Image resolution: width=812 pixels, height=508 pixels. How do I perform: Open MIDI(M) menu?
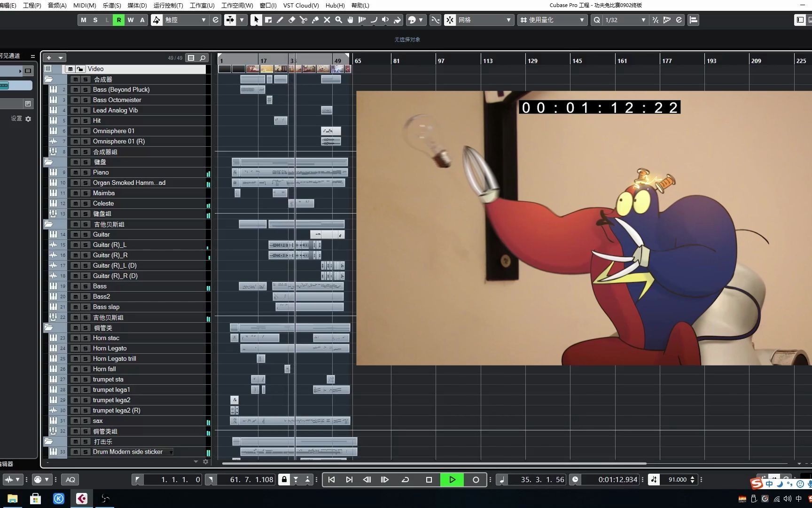click(85, 5)
